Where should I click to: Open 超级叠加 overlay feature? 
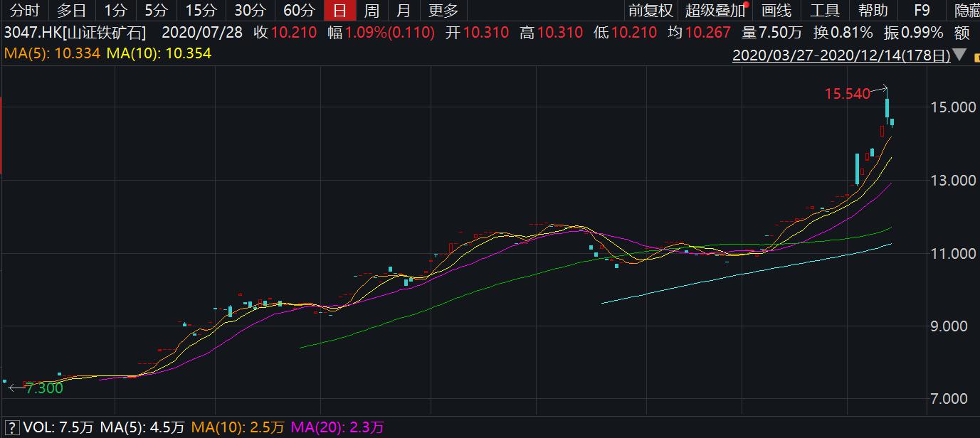pos(715,10)
